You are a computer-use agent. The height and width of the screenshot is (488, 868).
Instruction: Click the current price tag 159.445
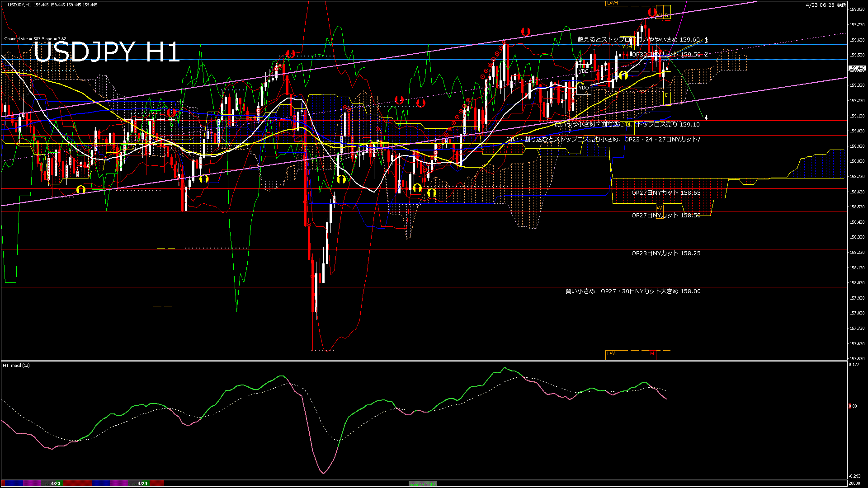point(857,69)
